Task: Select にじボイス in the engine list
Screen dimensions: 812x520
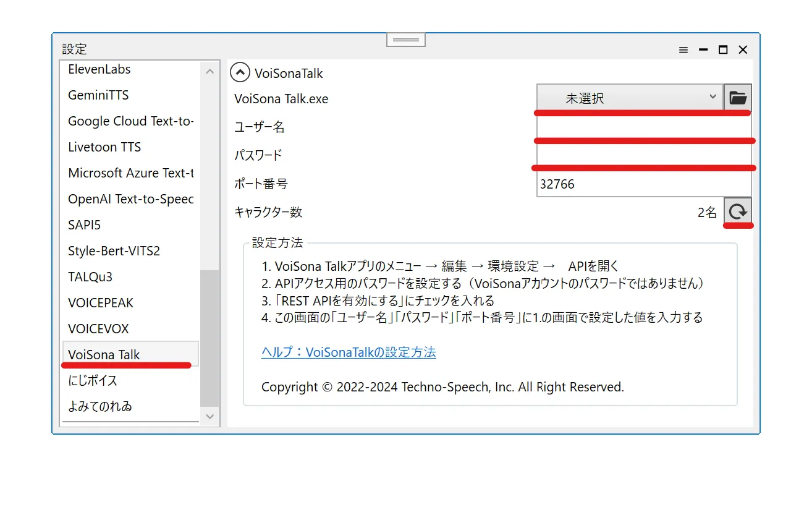Action: point(131,381)
